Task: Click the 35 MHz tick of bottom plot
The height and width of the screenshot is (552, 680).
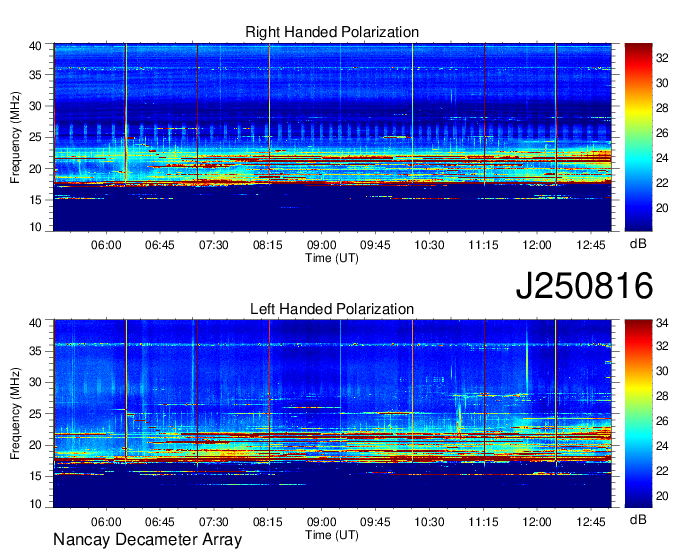Action: (x=35, y=351)
